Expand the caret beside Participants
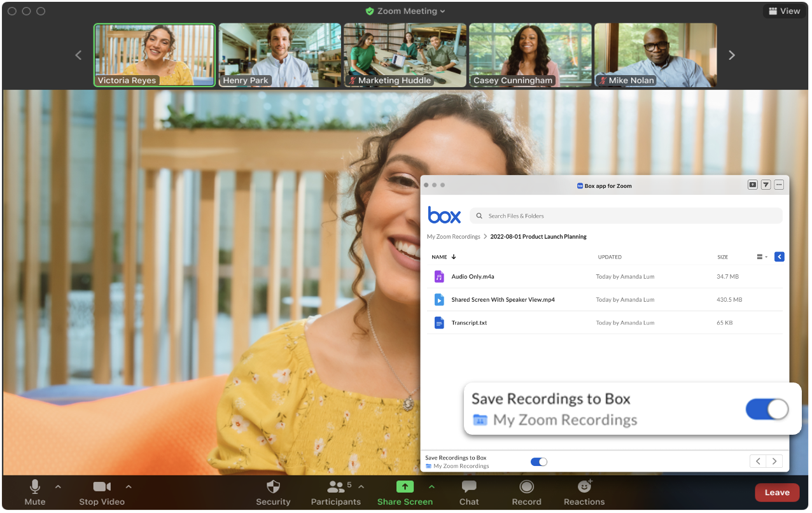The width and height of the screenshot is (812, 513). click(x=361, y=487)
